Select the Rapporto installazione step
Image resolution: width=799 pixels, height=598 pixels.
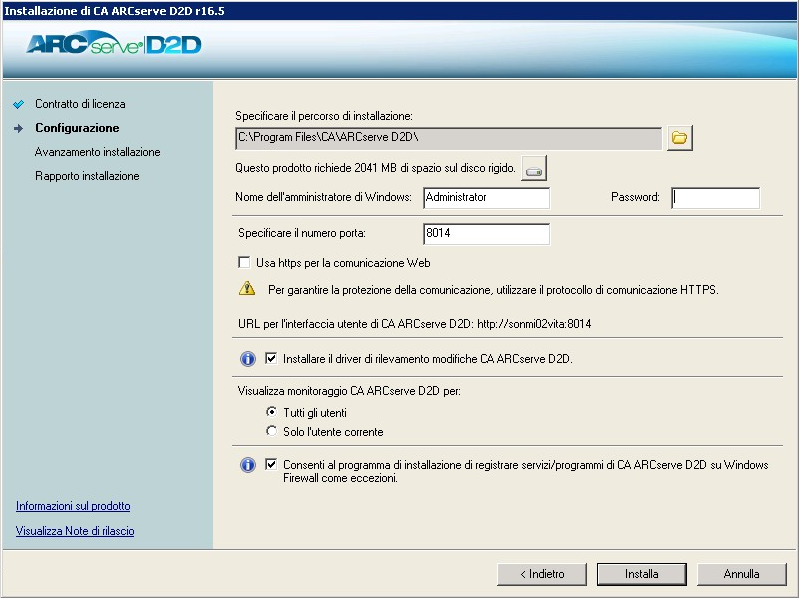(x=87, y=176)
